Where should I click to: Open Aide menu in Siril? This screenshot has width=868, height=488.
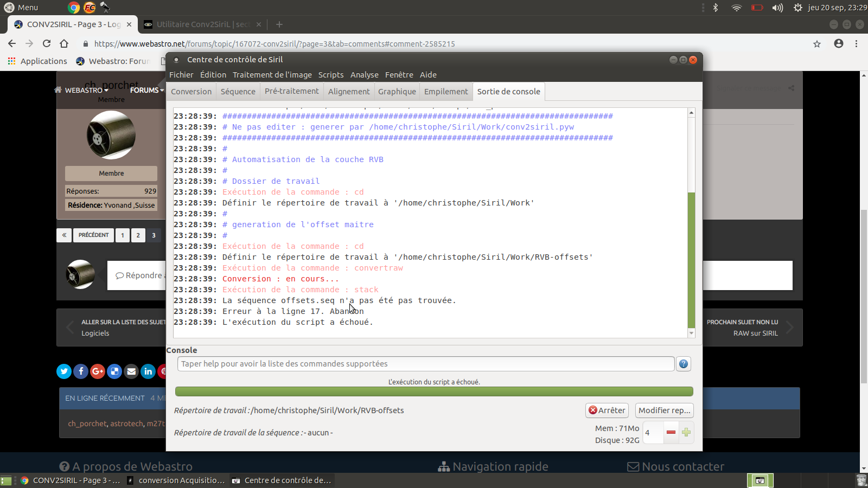[x=428, y=75]
